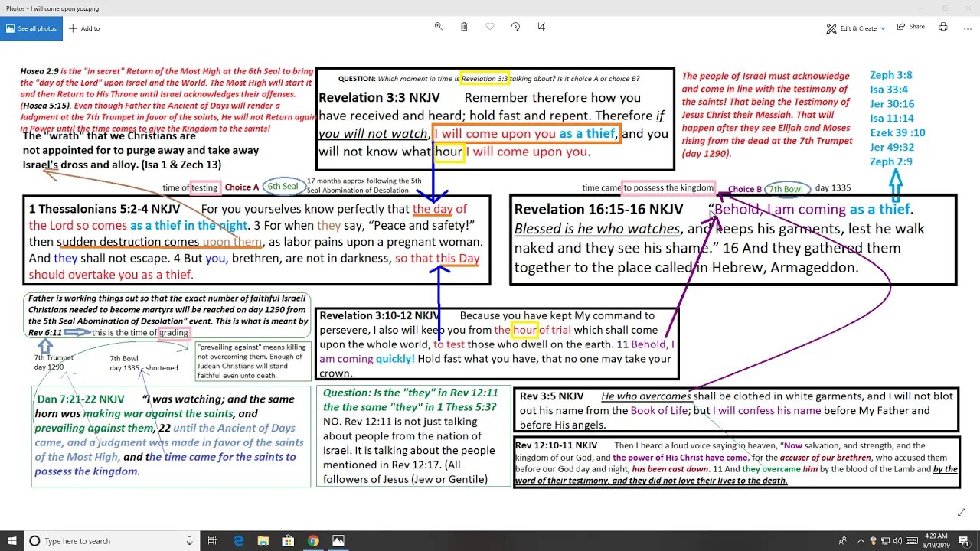Launch Microsoft Edge from taskbar
This screenshot has height=551, width=980.
point(239,540)
